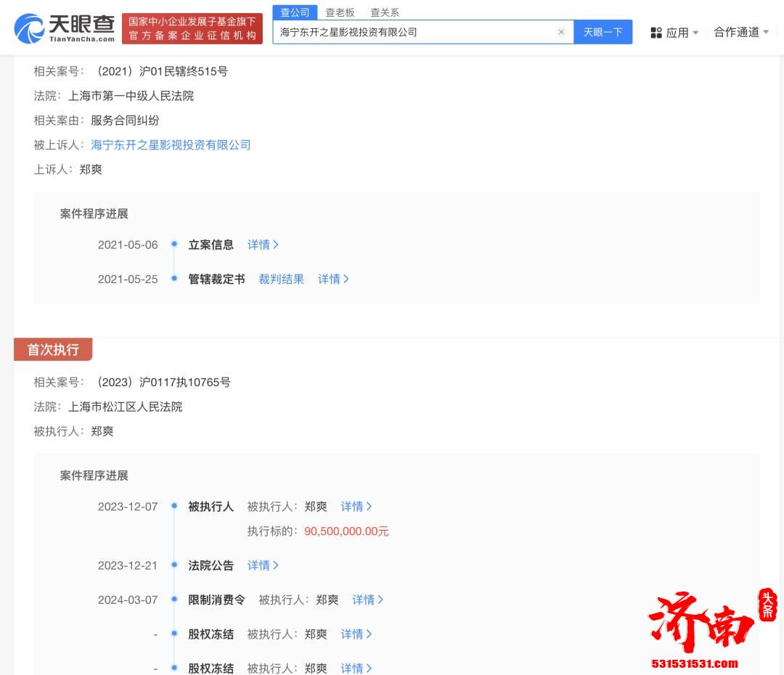Open the 应用 grid icon menu
The image size is (784, 675).
click(x=656, y=32)
